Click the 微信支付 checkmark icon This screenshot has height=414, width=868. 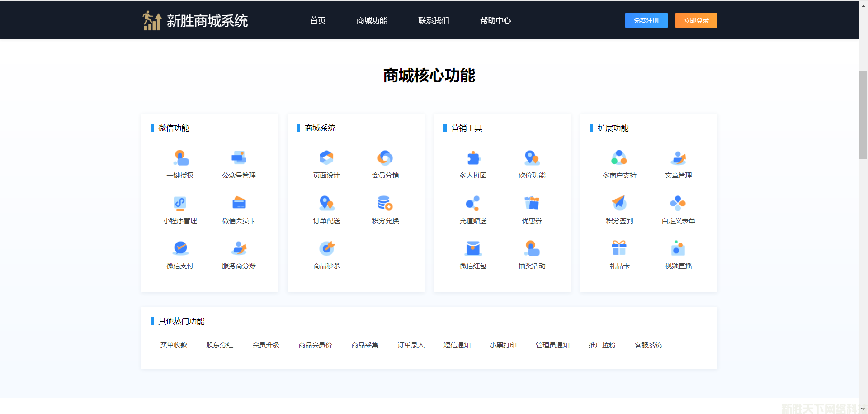coord(180,248)
